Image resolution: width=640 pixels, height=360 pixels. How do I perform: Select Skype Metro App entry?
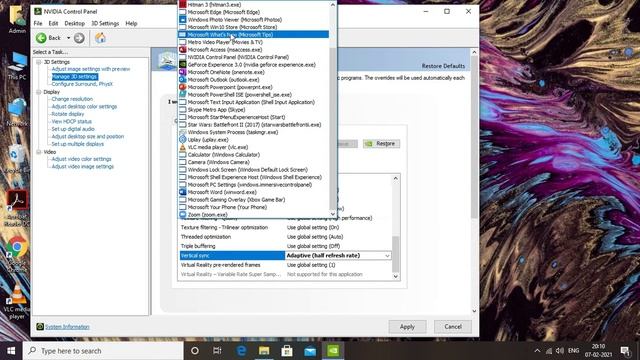pyautogui.click(x=253, y=109)
